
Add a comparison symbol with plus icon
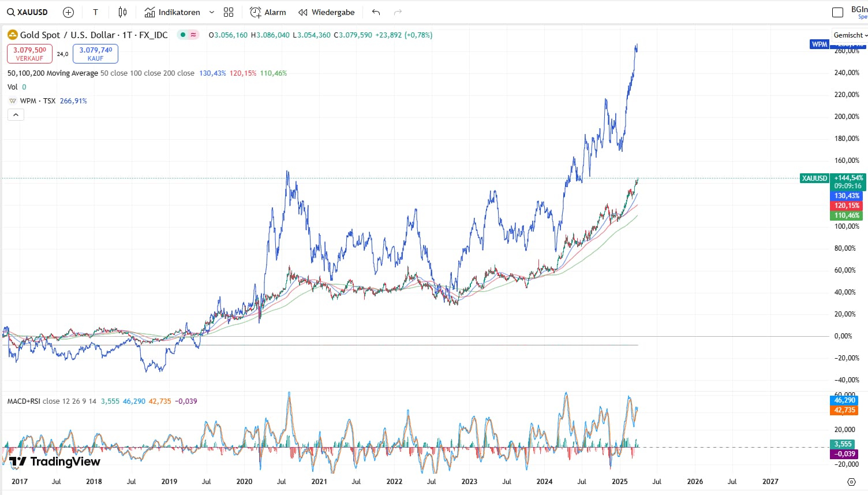[x=68, y=12]
